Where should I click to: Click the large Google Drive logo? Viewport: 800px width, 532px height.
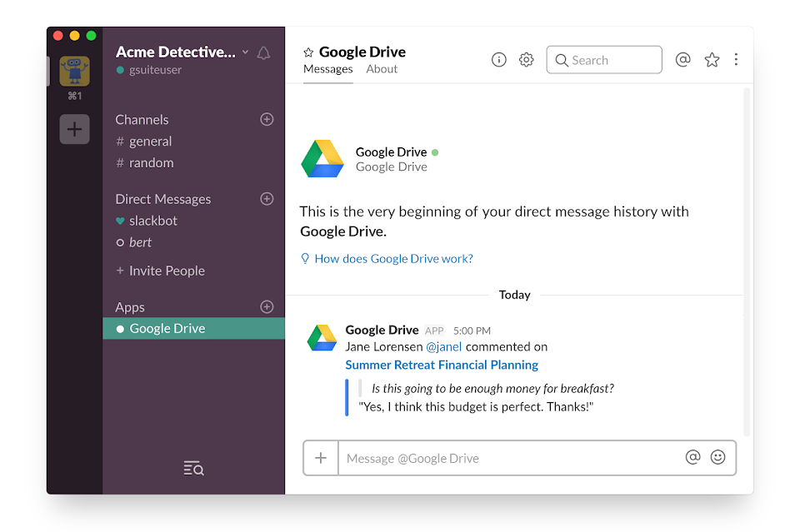[x=322, y=158]
